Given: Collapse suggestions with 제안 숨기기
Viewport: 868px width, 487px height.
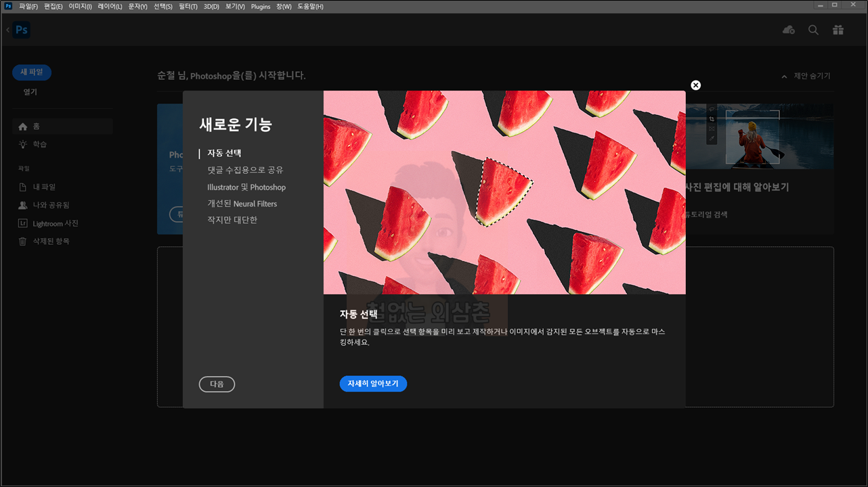Looking at the screenshot, I should 806,76.
